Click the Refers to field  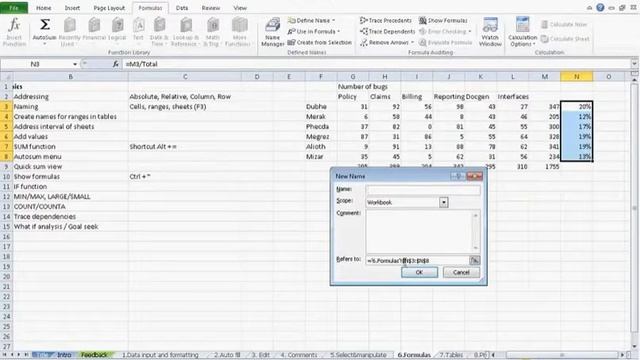click(418, 260)
